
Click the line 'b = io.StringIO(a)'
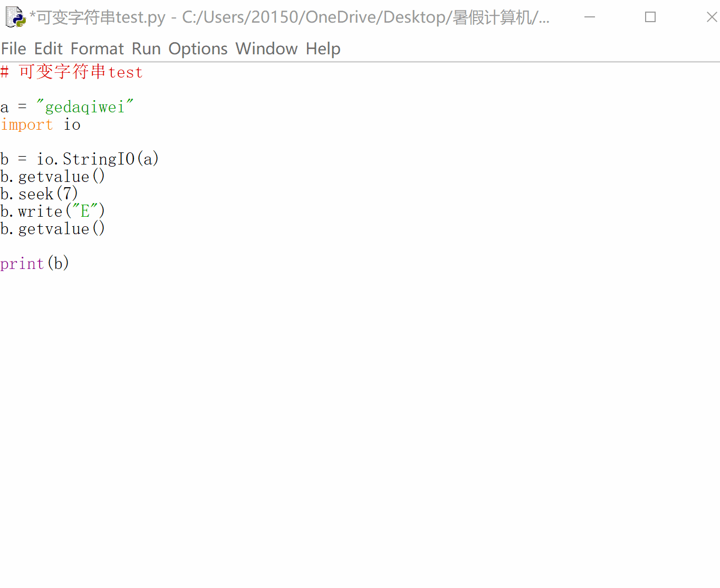(x=80, y=159)
